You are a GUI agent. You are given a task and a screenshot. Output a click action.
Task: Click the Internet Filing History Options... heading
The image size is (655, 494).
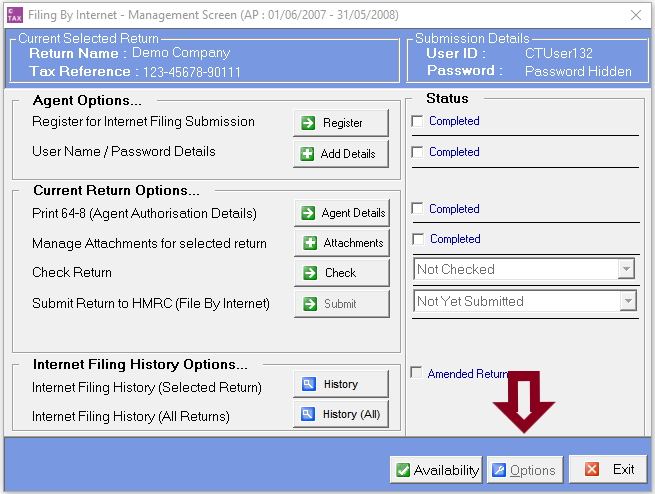tap(140, 364)
